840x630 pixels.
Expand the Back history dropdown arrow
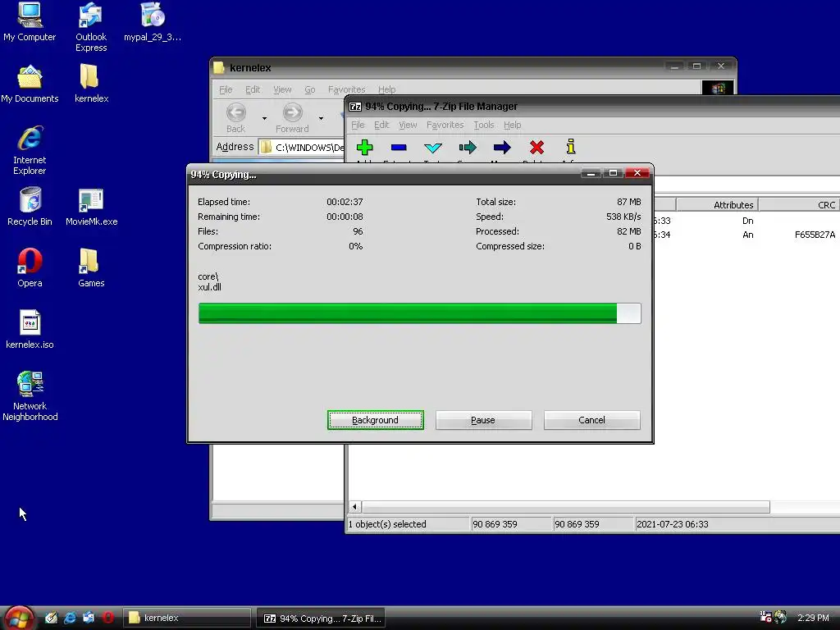pos(264,118)
